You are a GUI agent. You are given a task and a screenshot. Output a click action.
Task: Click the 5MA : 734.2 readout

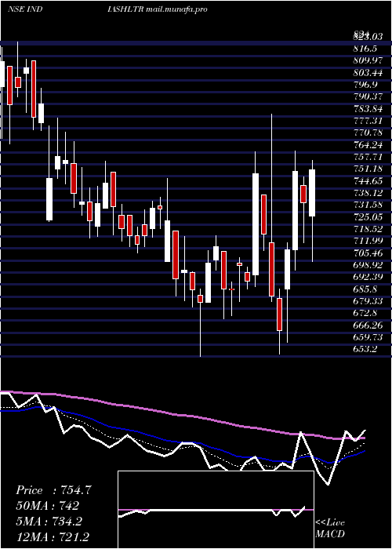click(49, 522)
